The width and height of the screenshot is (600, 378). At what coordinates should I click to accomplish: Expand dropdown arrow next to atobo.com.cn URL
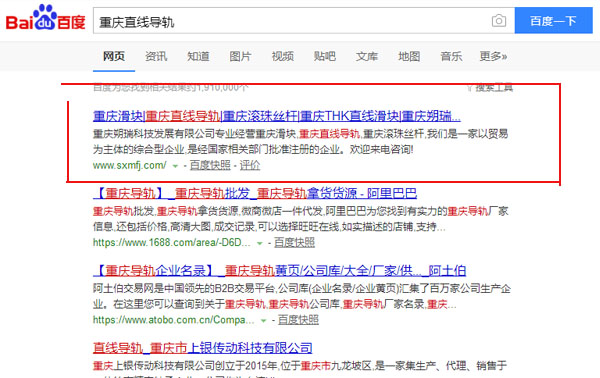pyautogui.click(x=263, y=321)
